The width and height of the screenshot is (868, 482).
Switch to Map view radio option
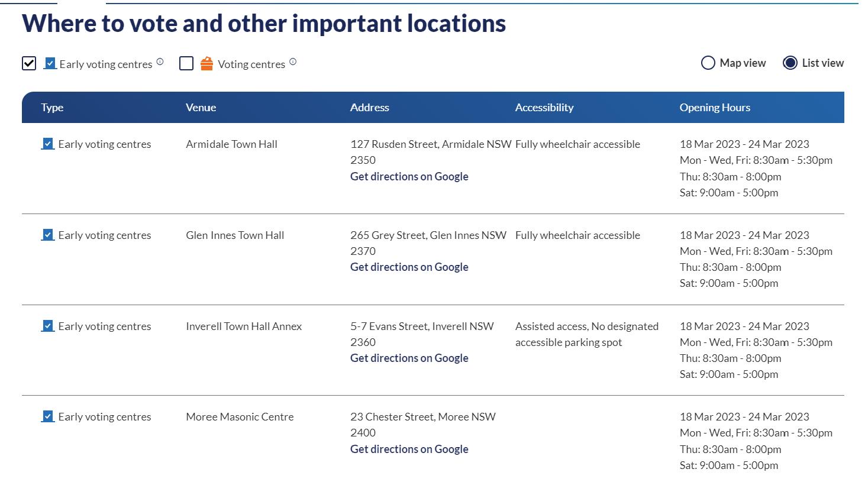708,63
